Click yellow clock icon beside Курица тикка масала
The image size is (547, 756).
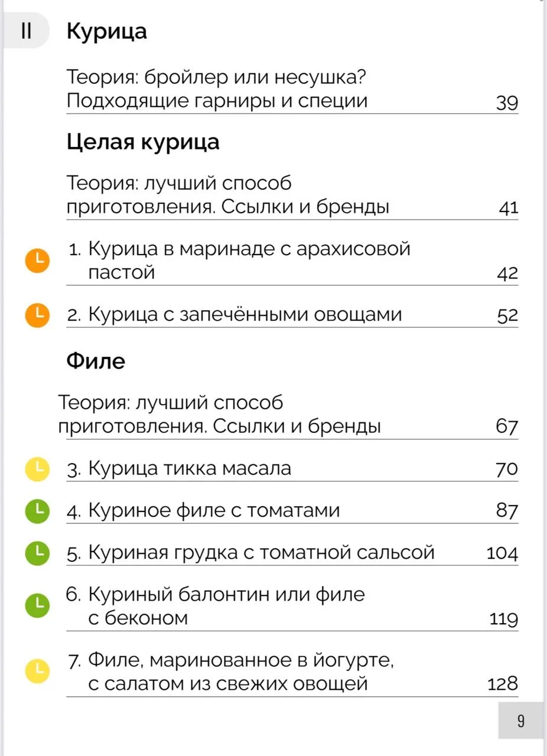pyautogui.click(x=36, y=469)
